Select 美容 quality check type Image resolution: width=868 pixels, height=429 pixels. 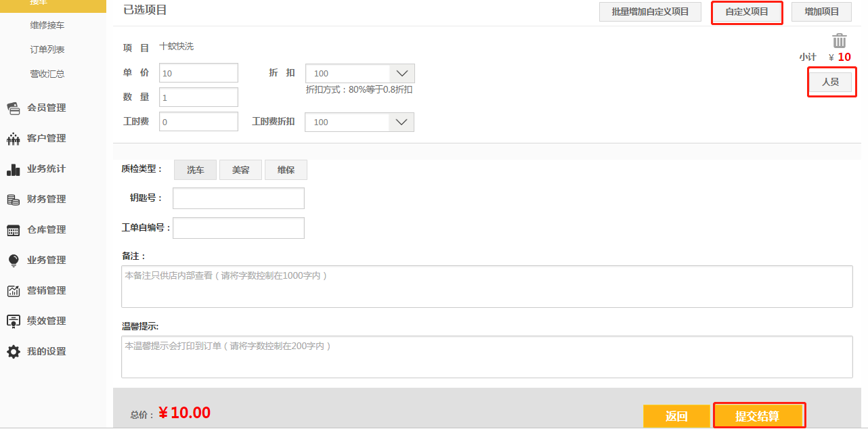240,170
